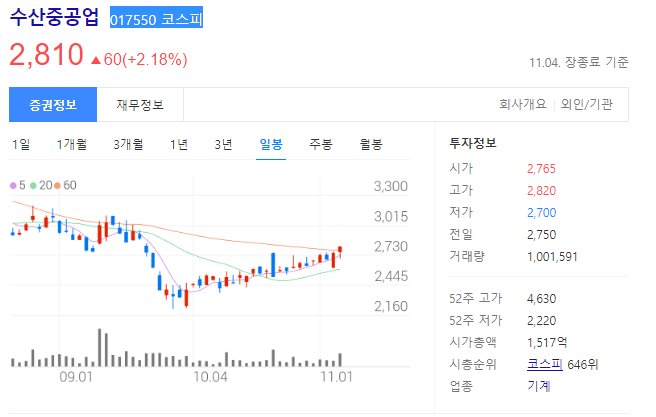Select the 월봉 monthly candle view

tap(371, 145)
